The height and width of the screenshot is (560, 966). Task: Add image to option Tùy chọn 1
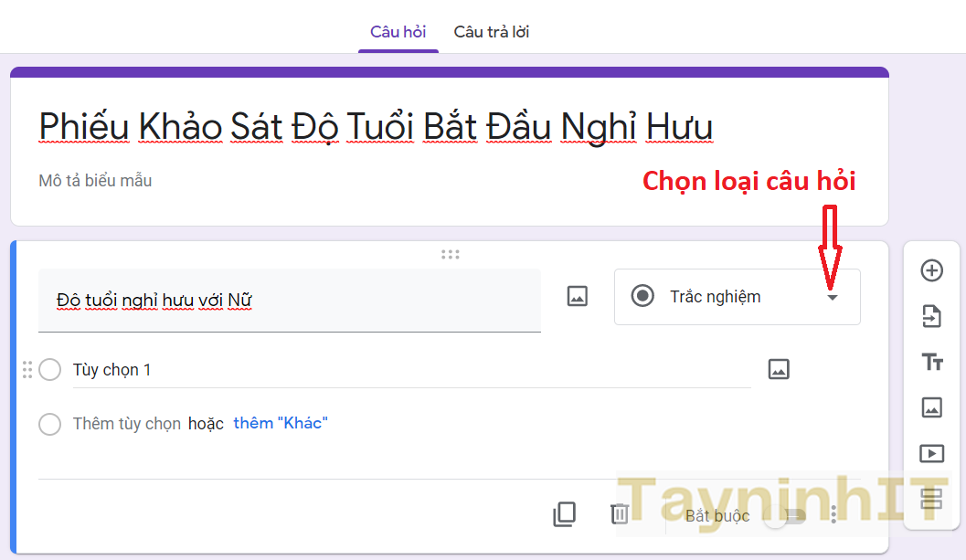pyautogui.click(x=778, y=369)
